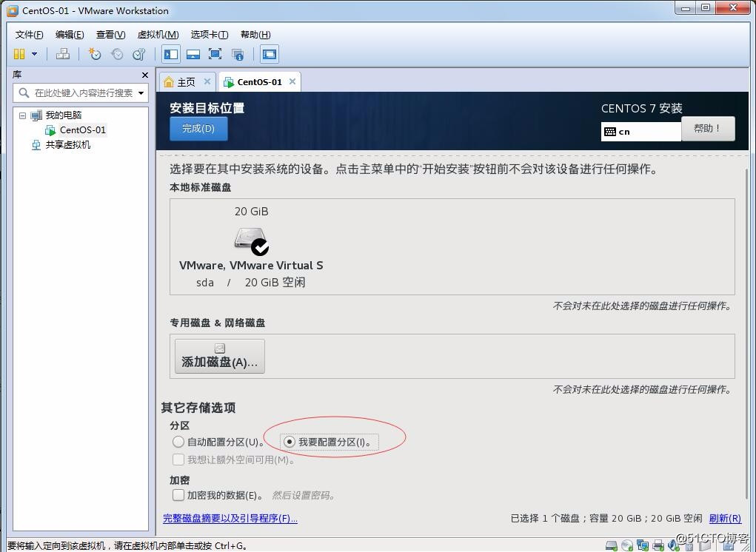The image size is (756, 552).
Task: Click the 刷新(R) link
Action: pyautogui.click(x=725, y=518)
